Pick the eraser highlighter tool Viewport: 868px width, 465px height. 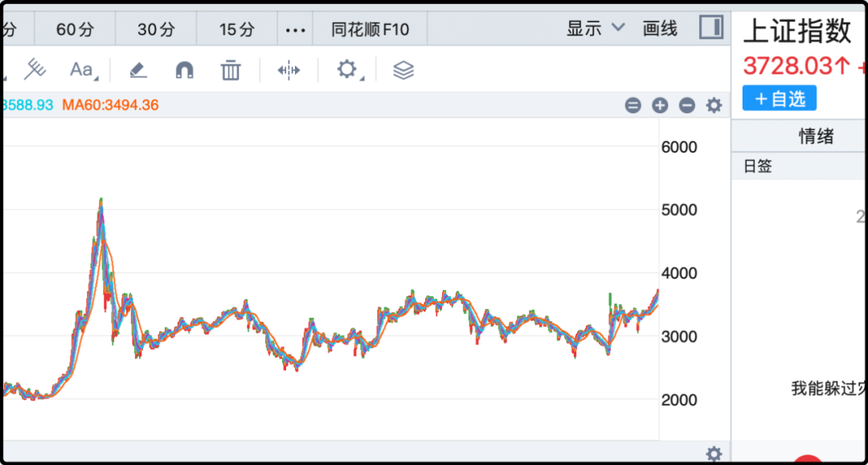tap(138, 70)
